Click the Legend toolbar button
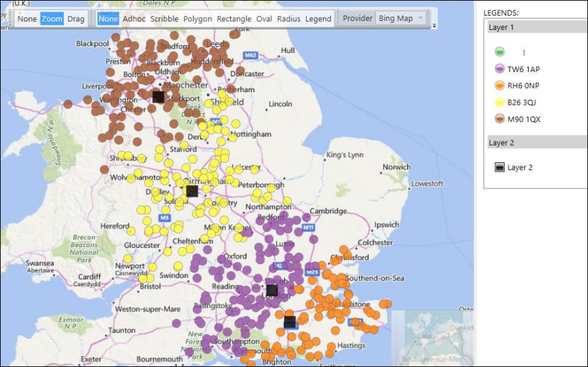Image resolution: width=588 pixels, height=367 pixels. (318, 19)
